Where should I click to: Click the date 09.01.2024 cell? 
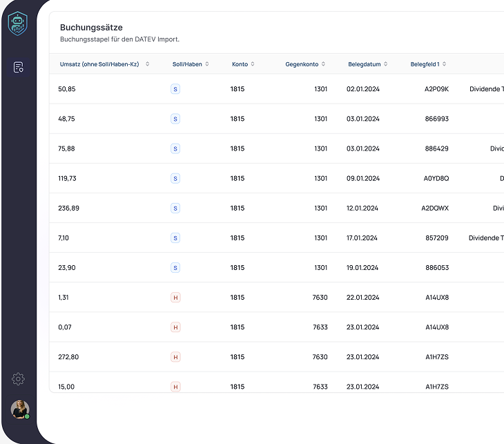click(362, 178)
